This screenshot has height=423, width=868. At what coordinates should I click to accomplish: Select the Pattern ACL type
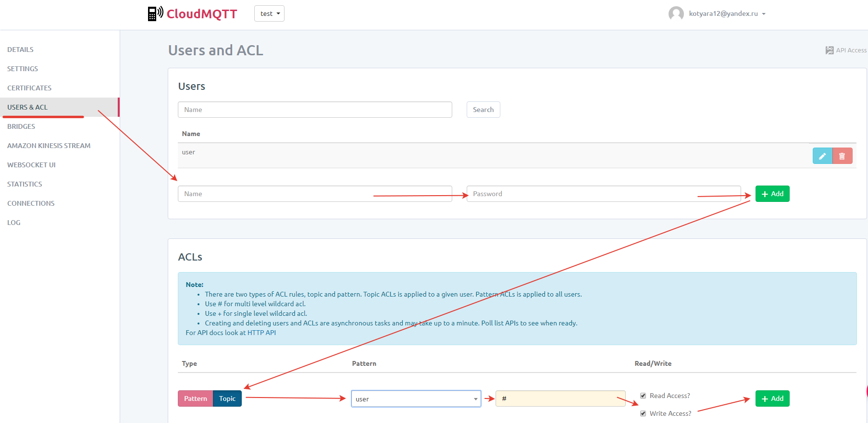(x=195, y=398)
